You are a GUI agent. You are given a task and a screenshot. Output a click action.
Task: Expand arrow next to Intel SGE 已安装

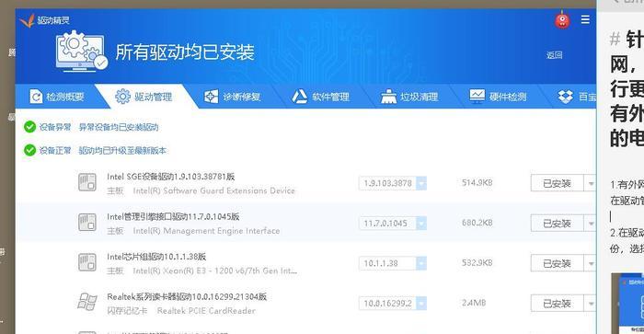pyautogui.click(x=591, y=183)
